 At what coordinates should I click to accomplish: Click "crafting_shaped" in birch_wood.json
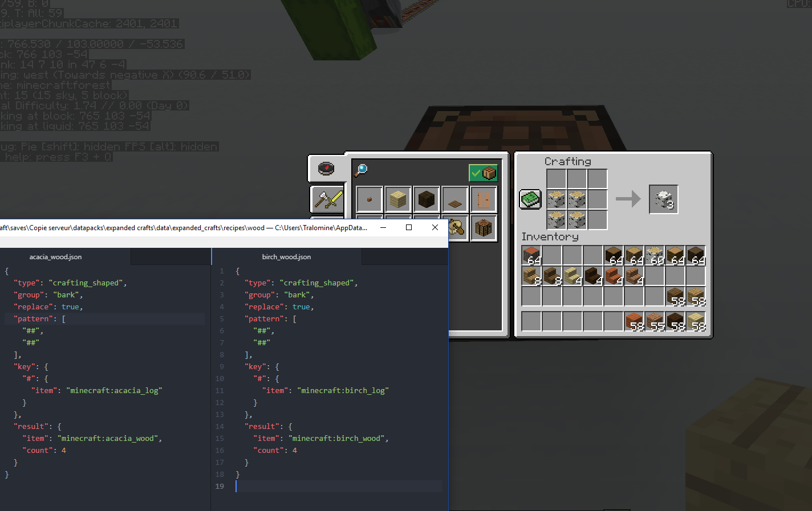316,283
